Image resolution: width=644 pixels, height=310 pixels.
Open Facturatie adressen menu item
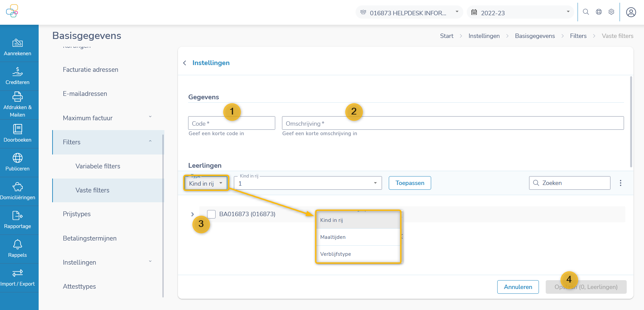coord(90,69)
